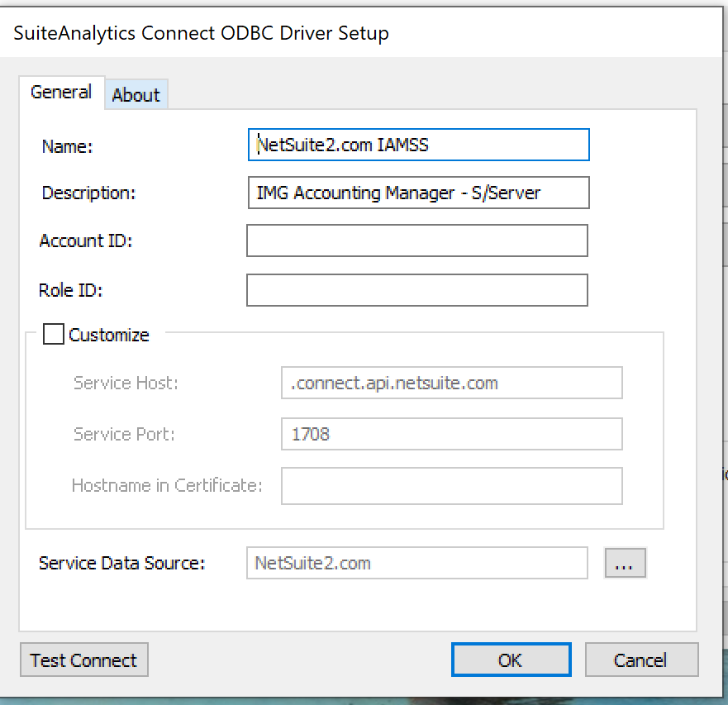Select the General tab
The width and height of the screenshot is (728, 705).
point(61,92)
